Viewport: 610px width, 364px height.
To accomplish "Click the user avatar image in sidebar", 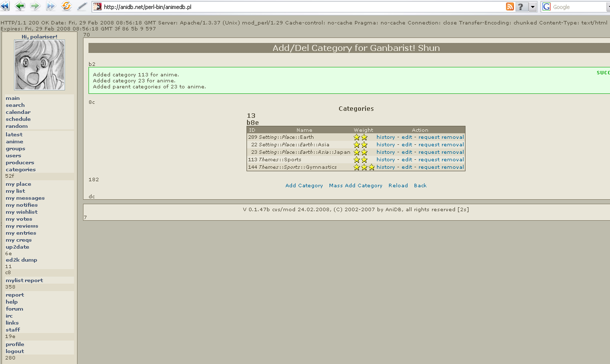I will click(39, 65).
